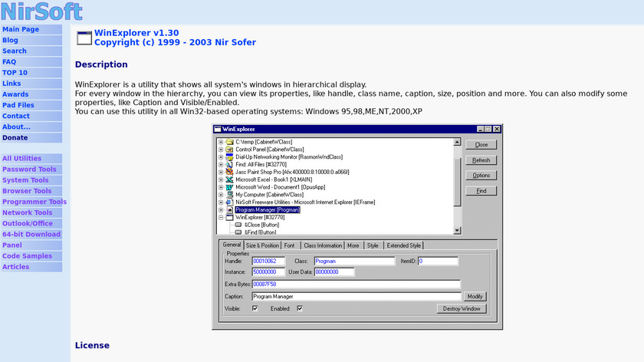Click the Microsoft Excel icon in tree
The width and height of the screenshot is (644, 362).
click(229, 179)
